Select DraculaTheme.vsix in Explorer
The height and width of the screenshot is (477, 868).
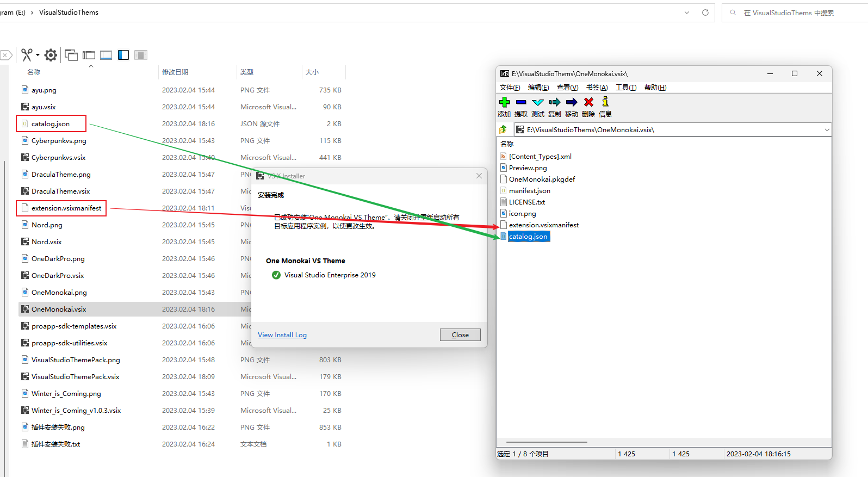pyautogui.click(x=60, y=191)
